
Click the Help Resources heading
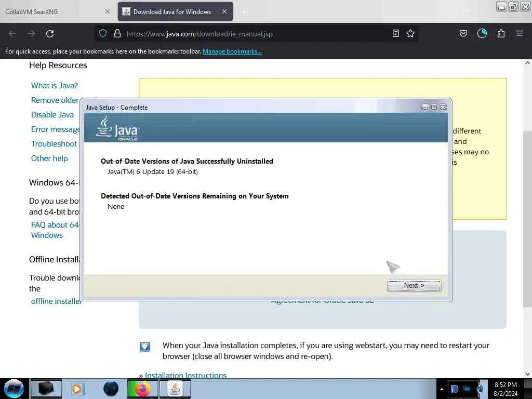pos(58,65)
